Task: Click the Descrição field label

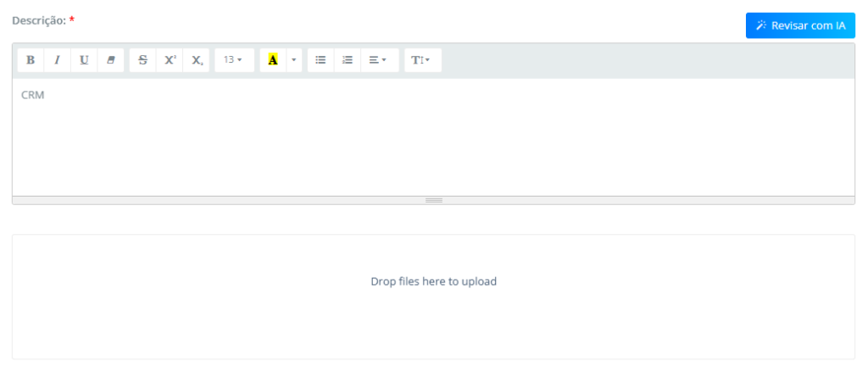Action: (x=39, y=19)
